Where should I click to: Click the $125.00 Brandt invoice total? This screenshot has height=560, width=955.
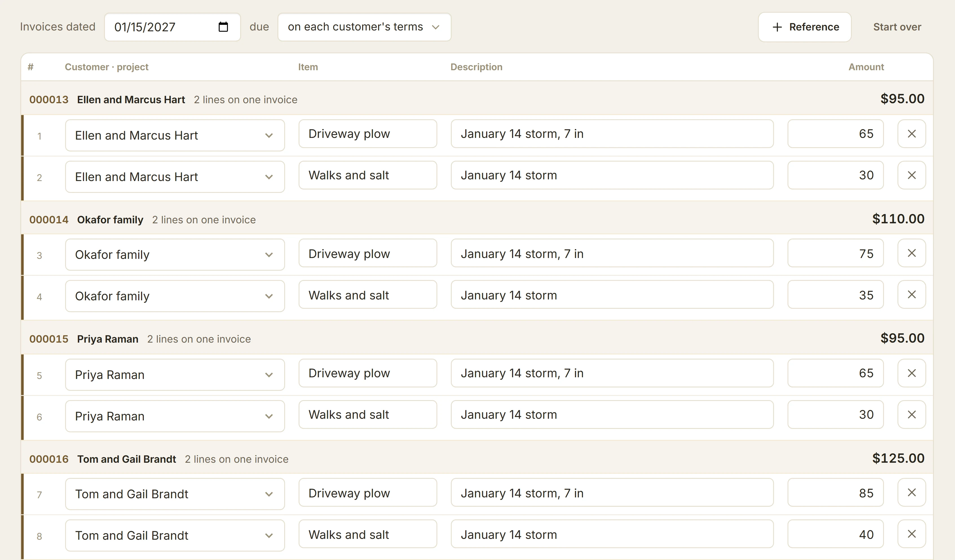point(898,458)
